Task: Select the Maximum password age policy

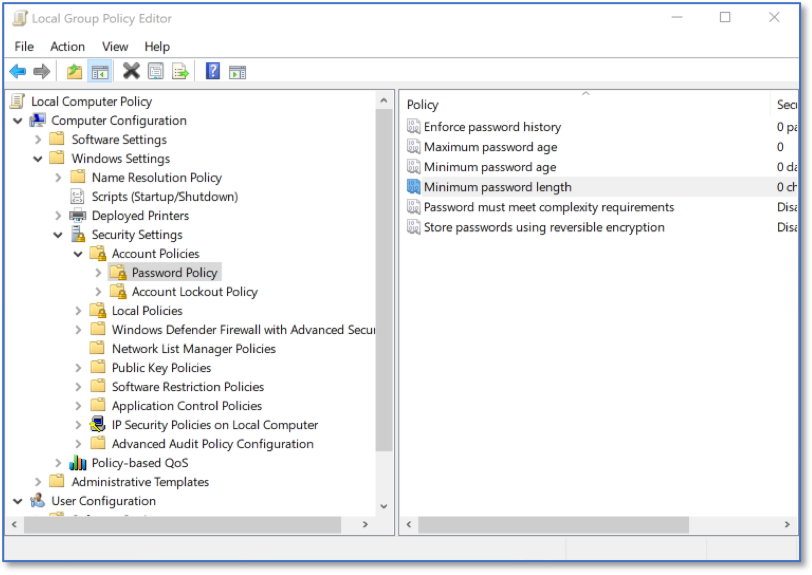Action: (x=490, y=147)
